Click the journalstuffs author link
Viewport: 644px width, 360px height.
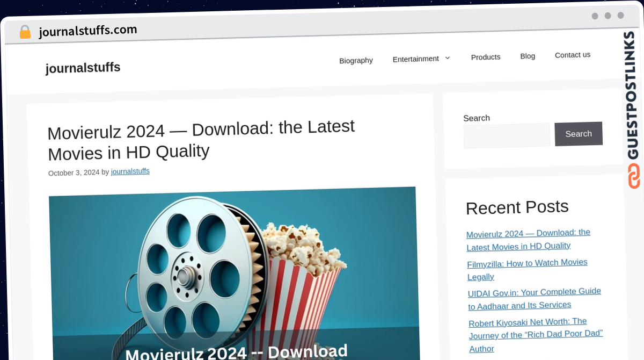click(x=130, y=171)
